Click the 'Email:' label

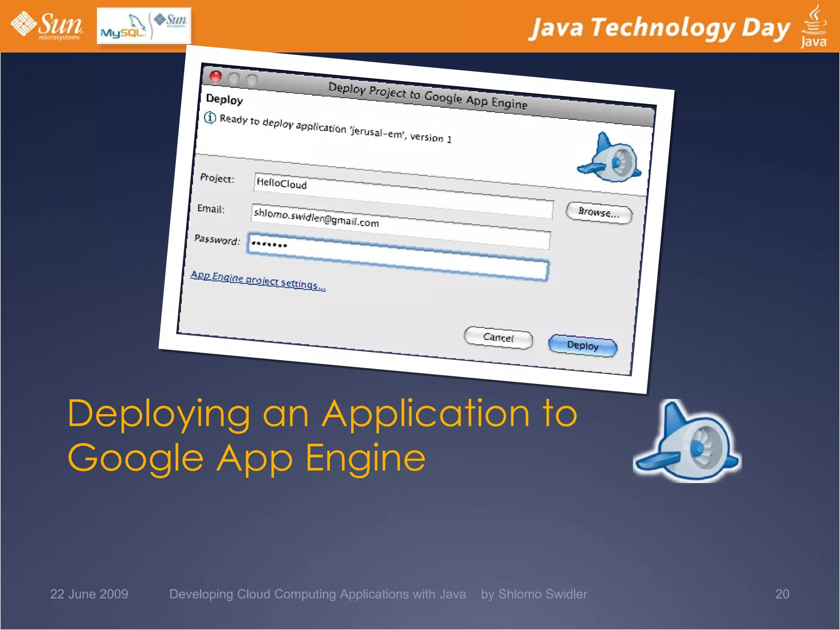coord(211,209)
